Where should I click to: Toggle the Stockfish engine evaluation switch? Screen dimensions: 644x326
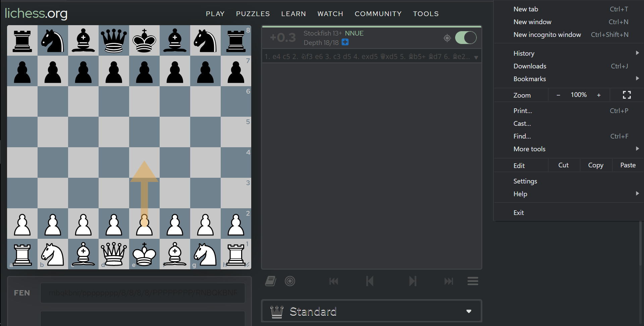click(466, 38)
